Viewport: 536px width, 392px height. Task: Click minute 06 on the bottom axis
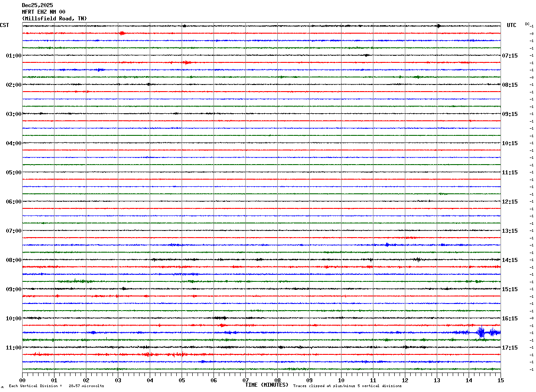[x=214, y=380]
